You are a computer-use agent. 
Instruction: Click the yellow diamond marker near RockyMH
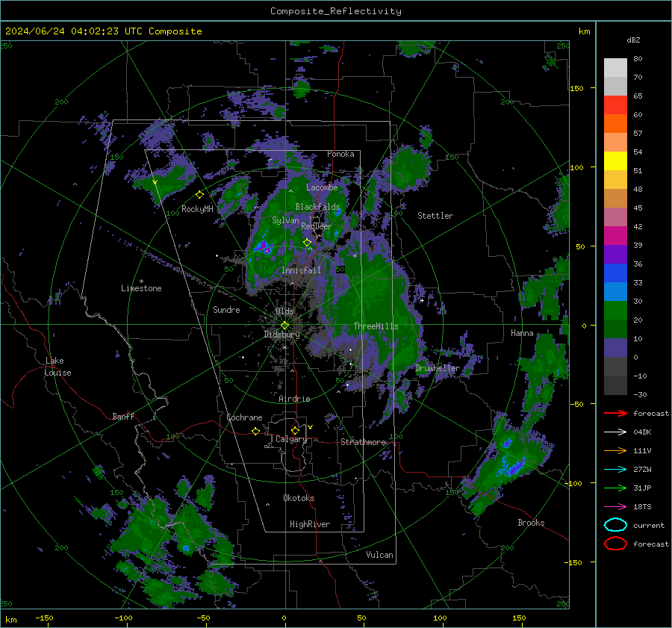pyautogui.click(x=199, y=195)
